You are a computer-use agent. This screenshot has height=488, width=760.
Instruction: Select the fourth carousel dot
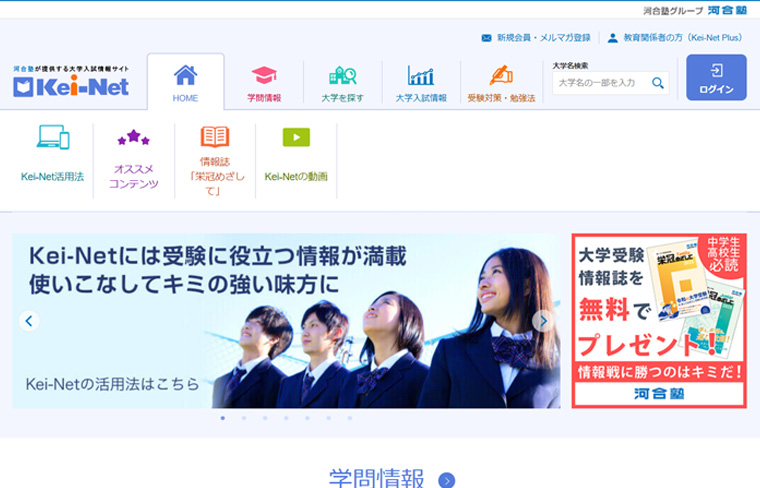286,418
